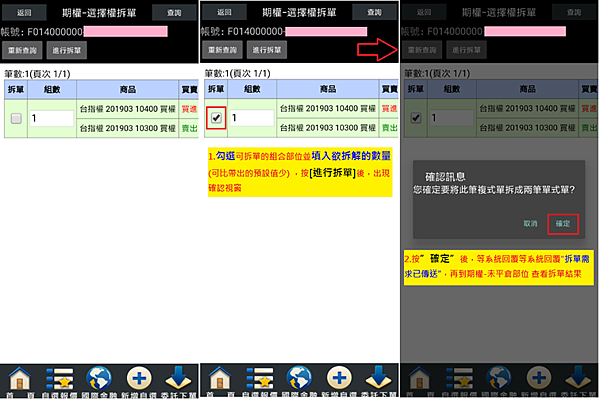Tap the home icon in the middle screenshot

point(220,379)
